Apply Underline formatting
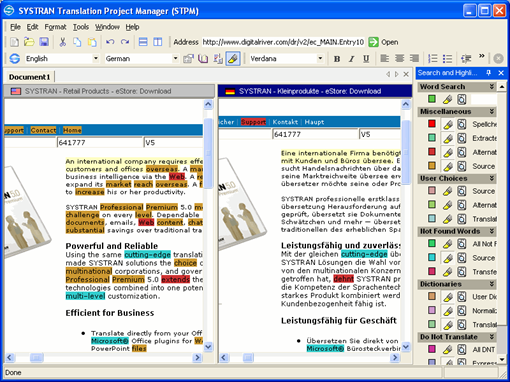This screenshot has height=382, width=510. click(x=366, y=59)
